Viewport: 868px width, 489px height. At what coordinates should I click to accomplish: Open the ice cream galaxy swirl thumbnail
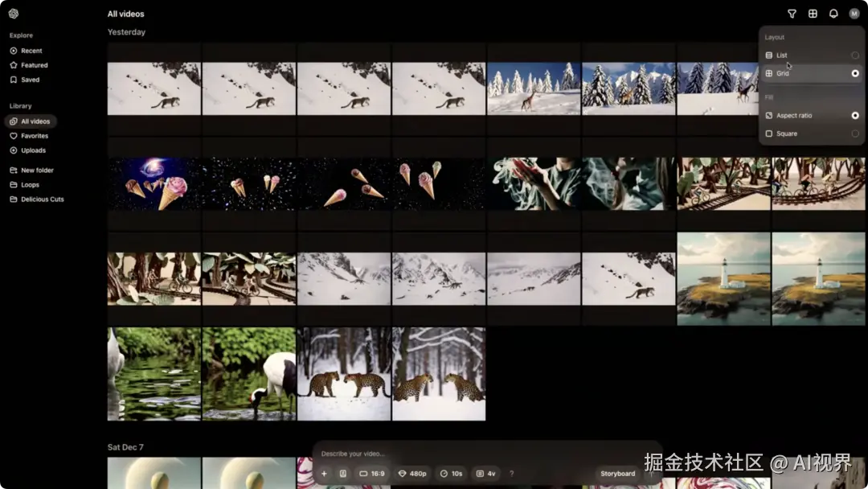tap(154, 184)
